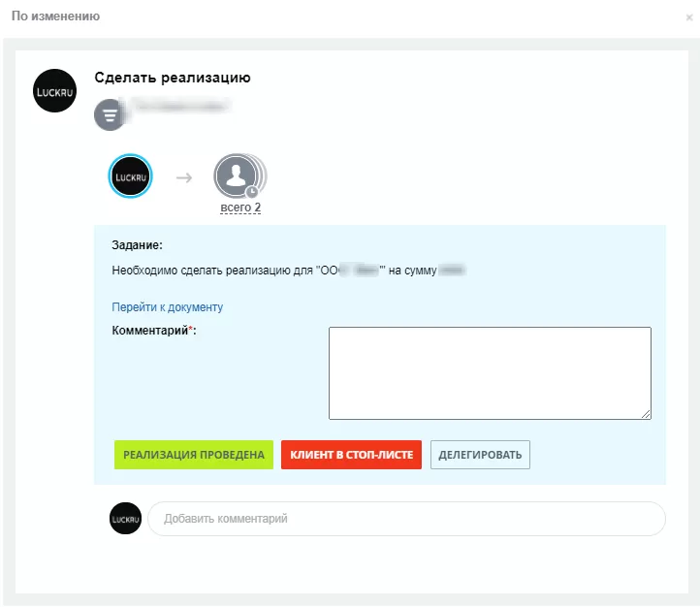Open the "Перейти к документу" link
The image size is (700, 607).
click(167, 307)
